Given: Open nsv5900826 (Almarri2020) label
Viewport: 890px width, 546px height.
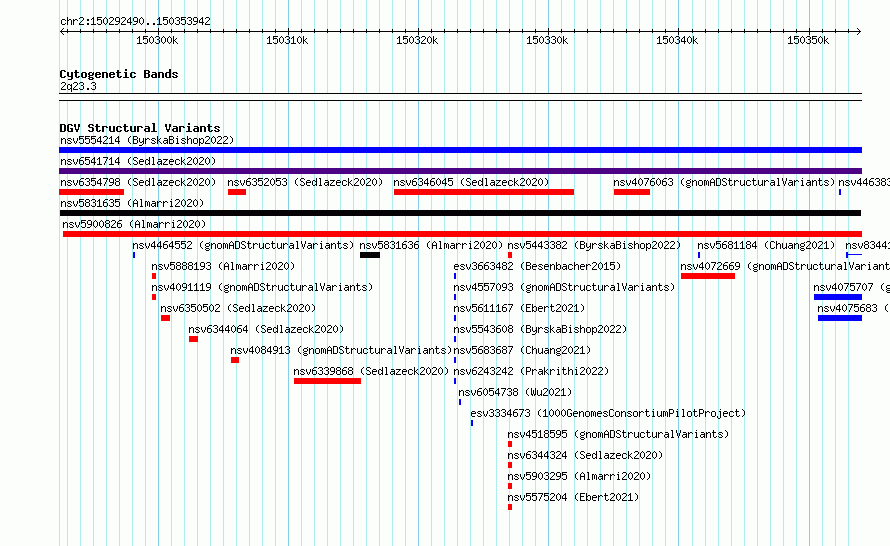Looking at the screenshot, I should [x=134, y=224].
